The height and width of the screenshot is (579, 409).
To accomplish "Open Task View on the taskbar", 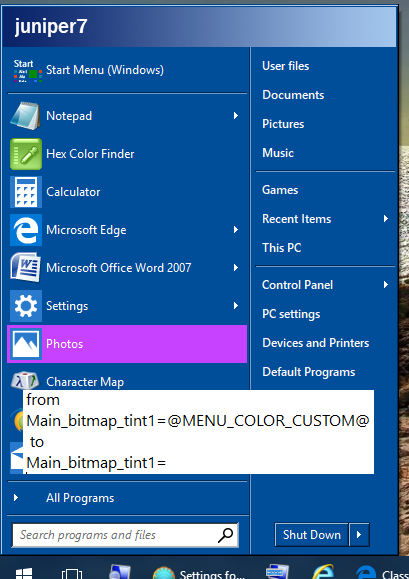I will click(72, 573).
